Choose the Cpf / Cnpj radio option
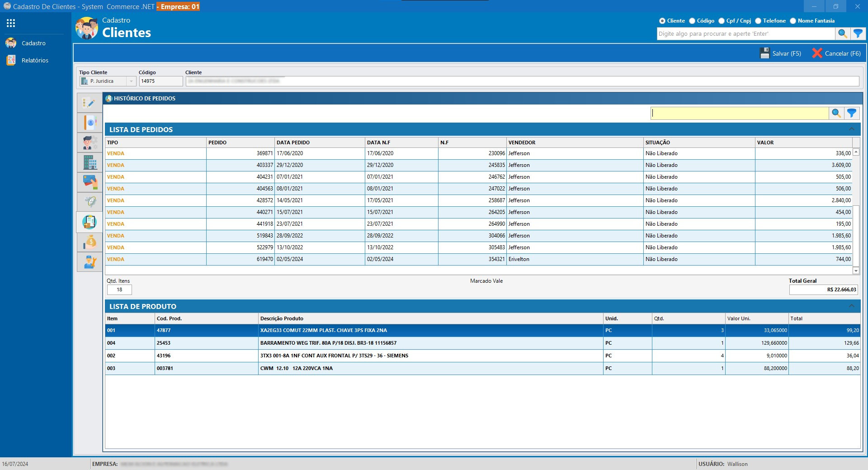 pyautogui.click(x=722, y=21)
